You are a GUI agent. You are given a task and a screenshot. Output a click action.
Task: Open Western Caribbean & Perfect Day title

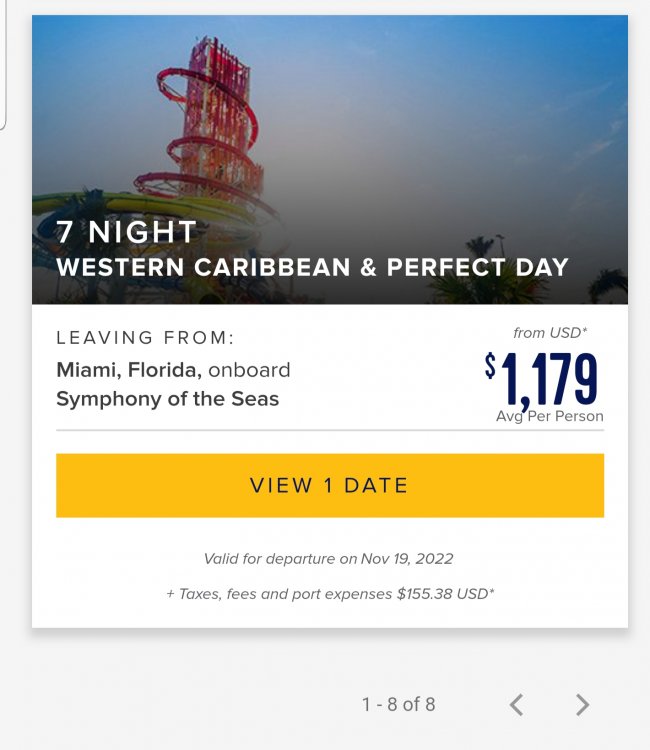point(312,267)
